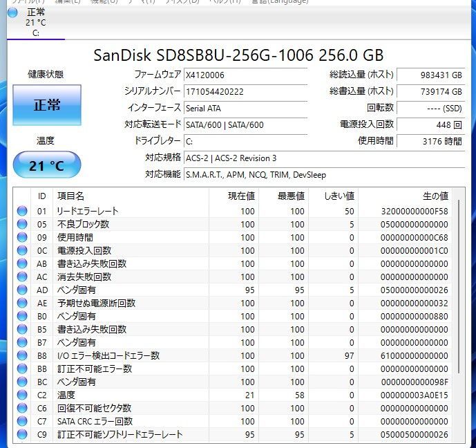
Task: Click the 総書込量 (ホスト) label
Action: point(361,91)
